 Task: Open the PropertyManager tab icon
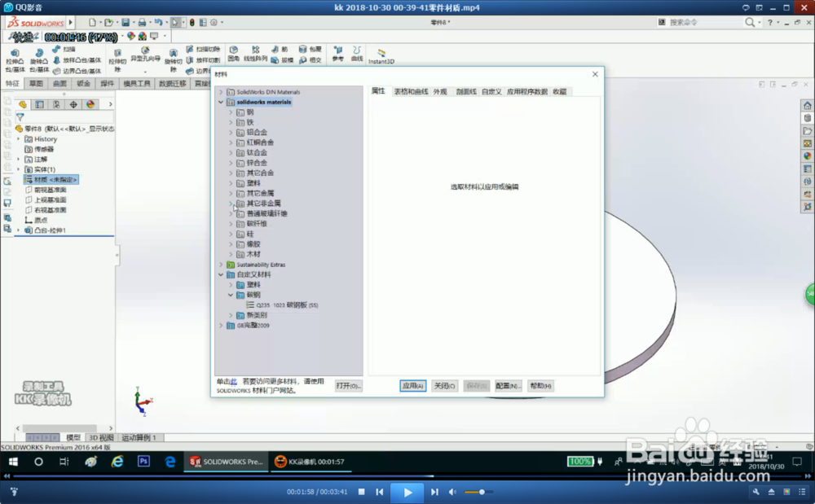coord(39,104)
